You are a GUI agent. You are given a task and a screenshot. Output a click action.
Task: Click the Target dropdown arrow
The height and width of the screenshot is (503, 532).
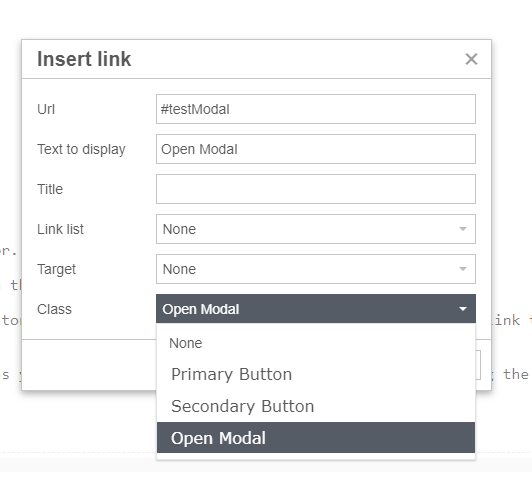coord(463,269)
